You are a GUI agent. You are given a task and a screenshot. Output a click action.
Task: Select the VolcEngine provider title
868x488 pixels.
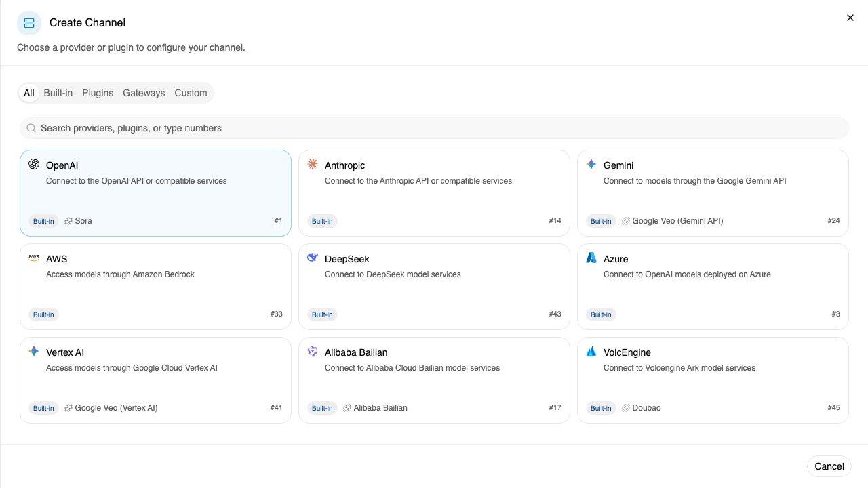point(627,352)
